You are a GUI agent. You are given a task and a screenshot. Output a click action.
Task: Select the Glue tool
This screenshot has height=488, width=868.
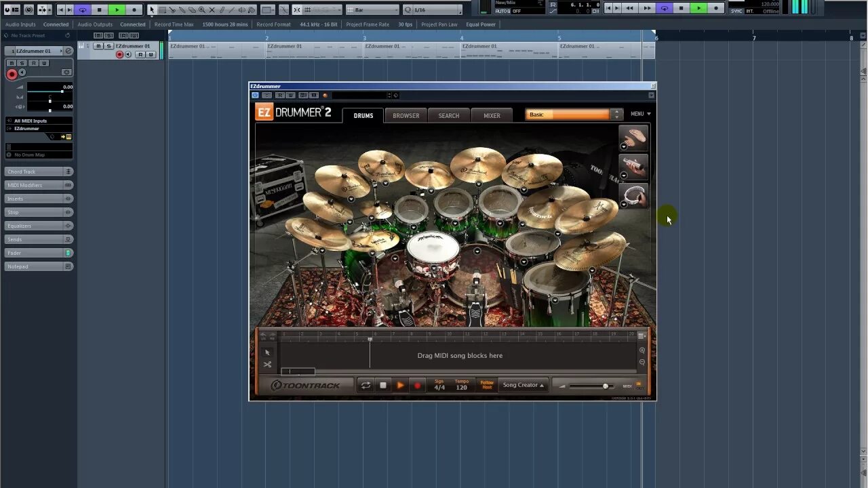click(x=182, y=9)
